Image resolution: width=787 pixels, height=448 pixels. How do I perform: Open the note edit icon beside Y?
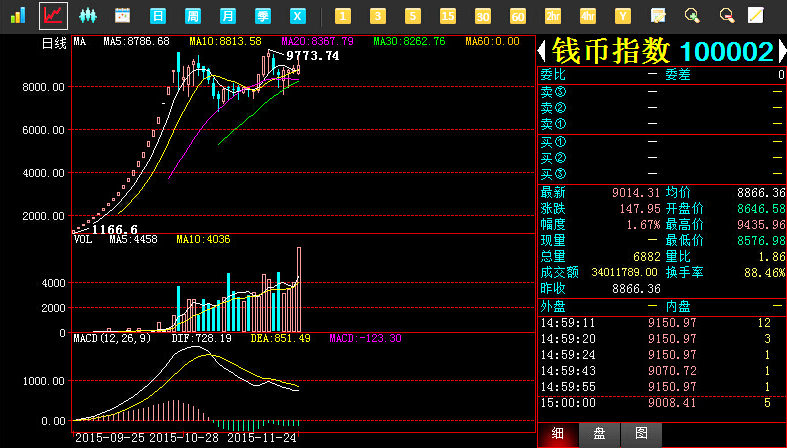click(x=658, y=16)
